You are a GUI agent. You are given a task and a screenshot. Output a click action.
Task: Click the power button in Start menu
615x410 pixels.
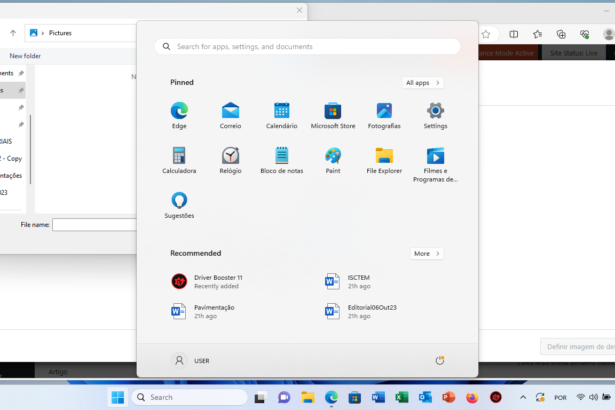[x=440, y=360]
